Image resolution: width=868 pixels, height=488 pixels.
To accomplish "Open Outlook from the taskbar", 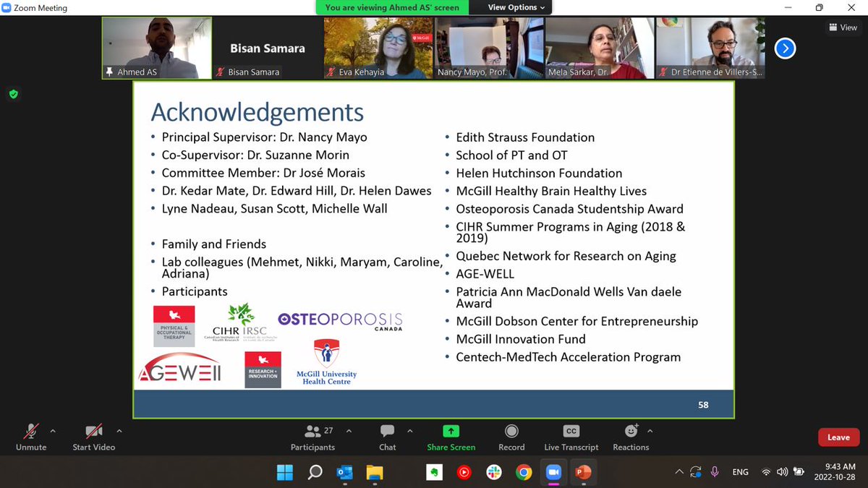I will (x=344, y=472).
